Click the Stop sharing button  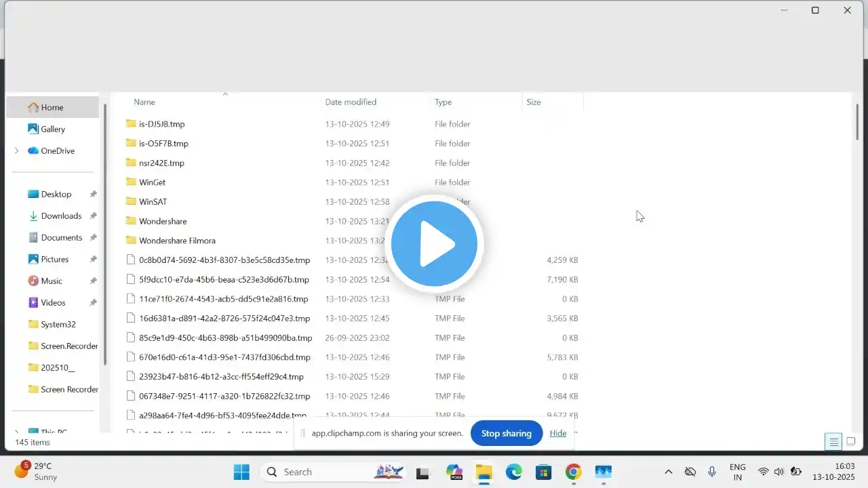pyautogui.click(x=507, y=433)
